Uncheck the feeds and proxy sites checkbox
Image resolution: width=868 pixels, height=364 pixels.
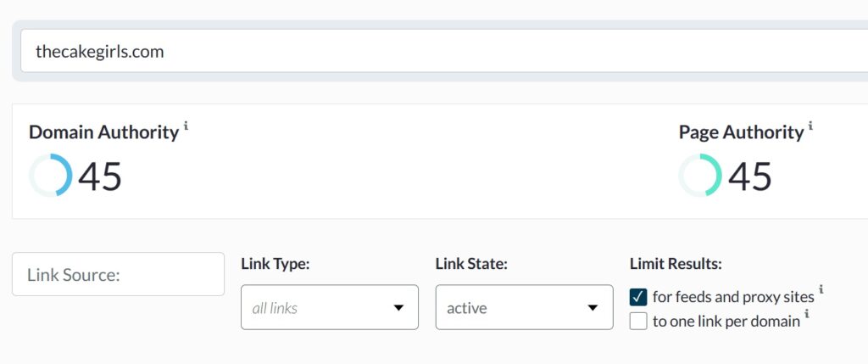coord(638,297)
